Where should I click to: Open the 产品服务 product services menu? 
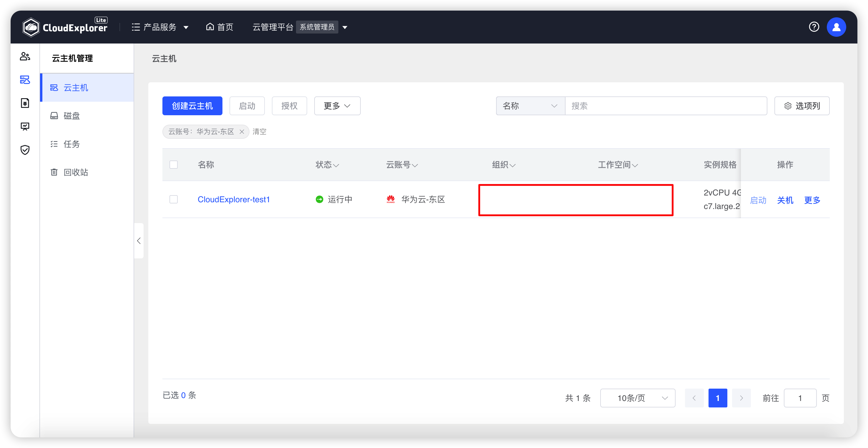(160, 27)
